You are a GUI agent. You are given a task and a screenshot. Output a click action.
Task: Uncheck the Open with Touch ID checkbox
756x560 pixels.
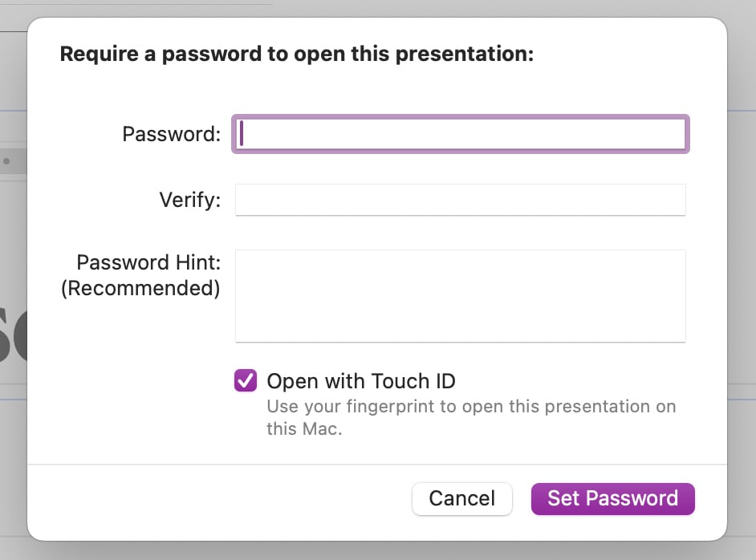point(246,380)
